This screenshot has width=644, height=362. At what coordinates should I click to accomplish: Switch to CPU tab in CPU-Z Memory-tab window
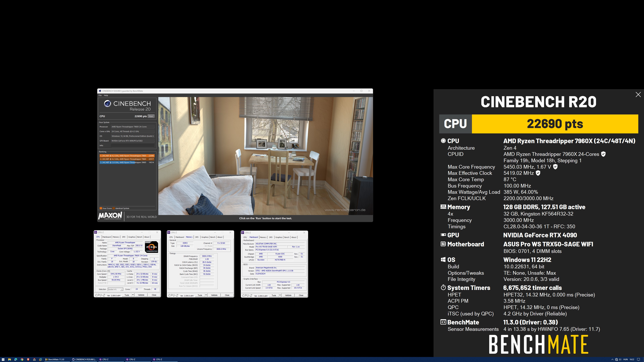pos(171,237)
